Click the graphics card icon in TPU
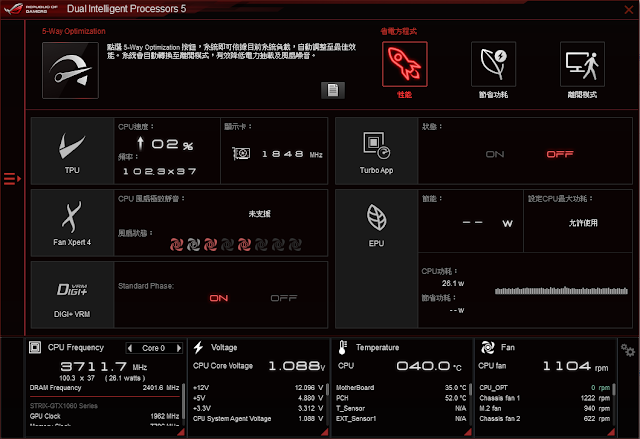The image size is (640, 439). point(241,153)
